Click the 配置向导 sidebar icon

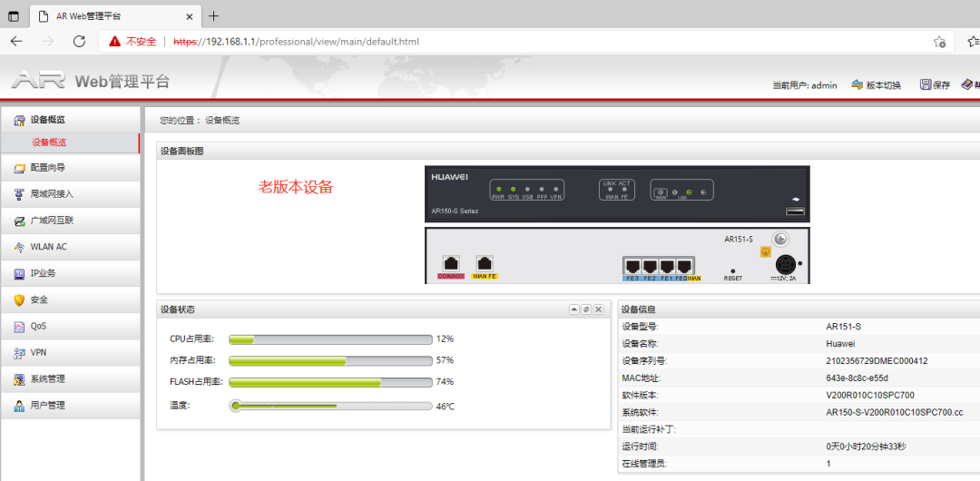(19, 168)
